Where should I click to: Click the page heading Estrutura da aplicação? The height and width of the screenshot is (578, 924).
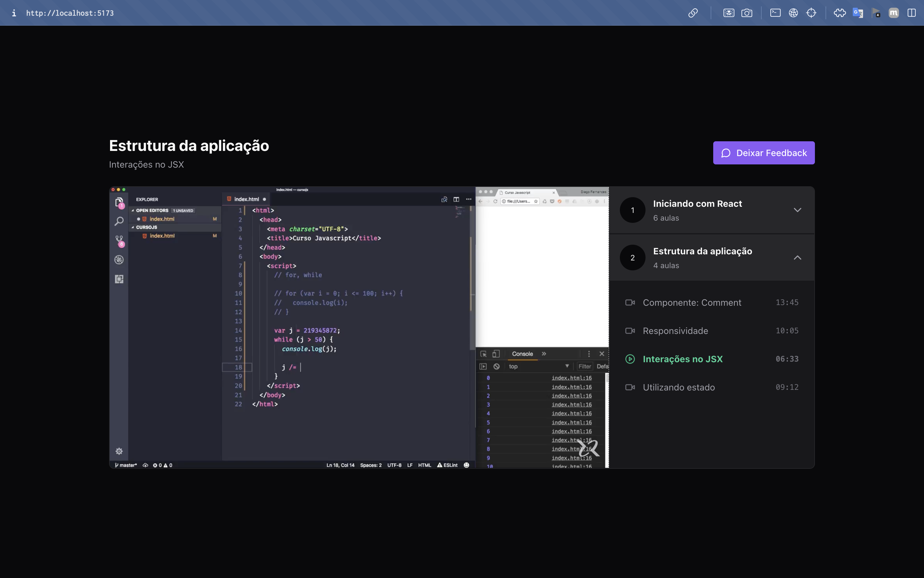(189, 146)
